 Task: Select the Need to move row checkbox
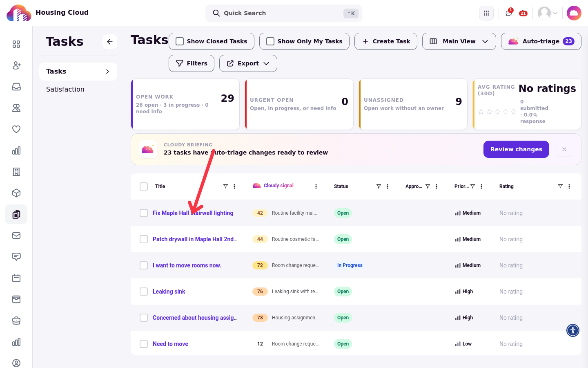point(144,344)
